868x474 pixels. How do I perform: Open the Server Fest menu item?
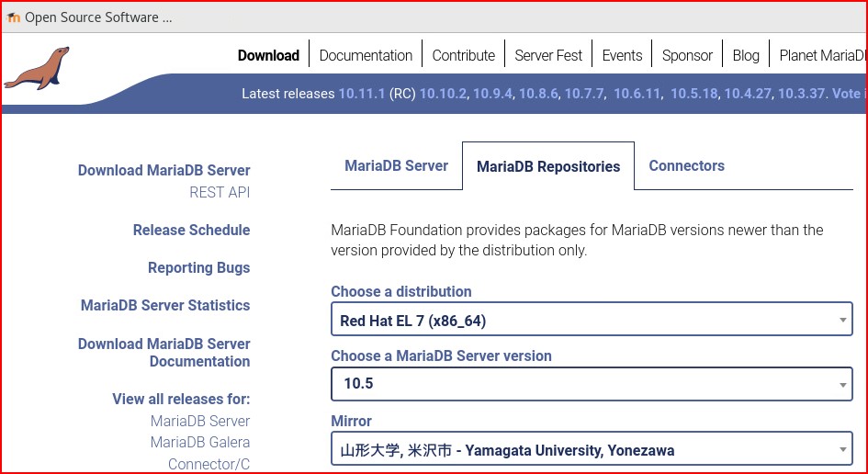(548, 55)
